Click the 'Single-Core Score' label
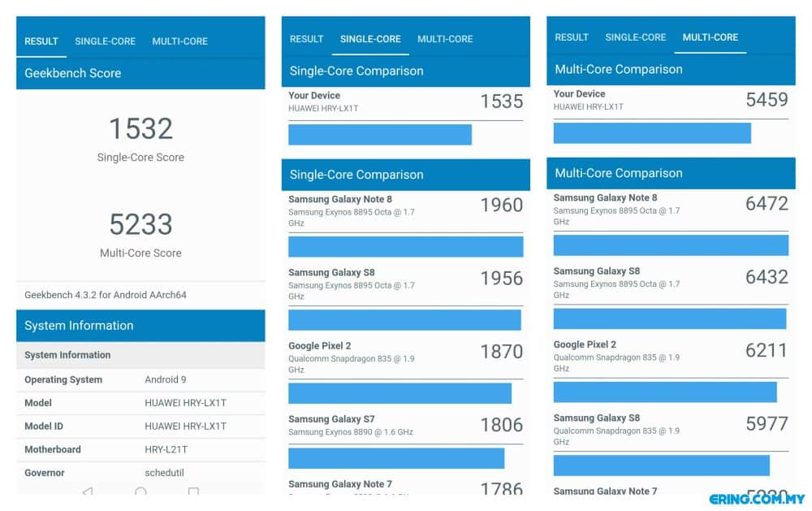 (140, 157)
